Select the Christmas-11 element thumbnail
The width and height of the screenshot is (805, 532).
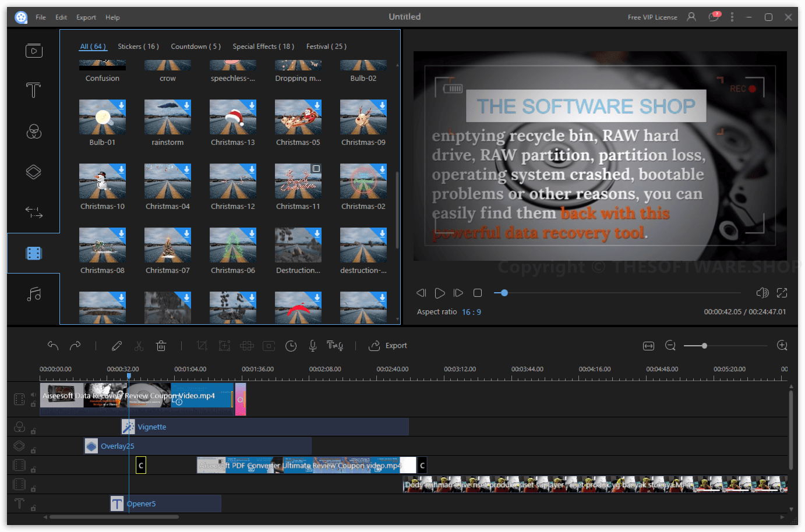[x=298, y=181]
